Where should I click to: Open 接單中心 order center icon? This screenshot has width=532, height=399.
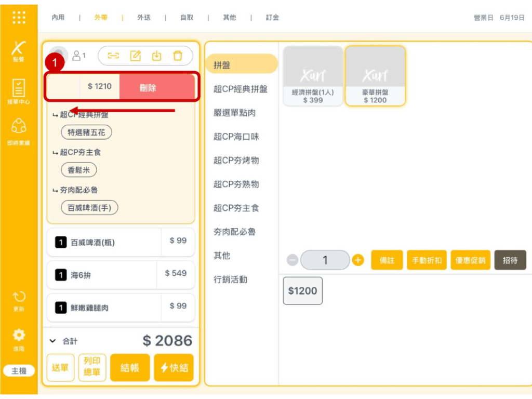[19, 91]
